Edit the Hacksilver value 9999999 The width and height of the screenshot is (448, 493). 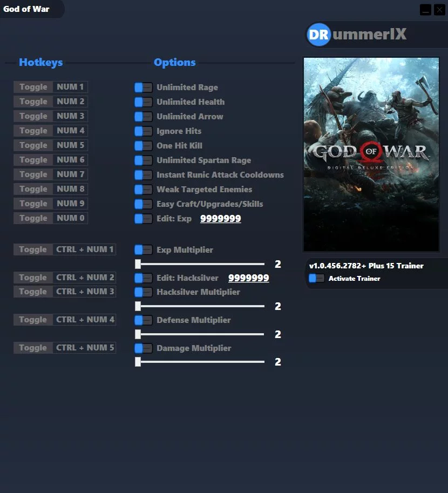click(x=249, y=278)
